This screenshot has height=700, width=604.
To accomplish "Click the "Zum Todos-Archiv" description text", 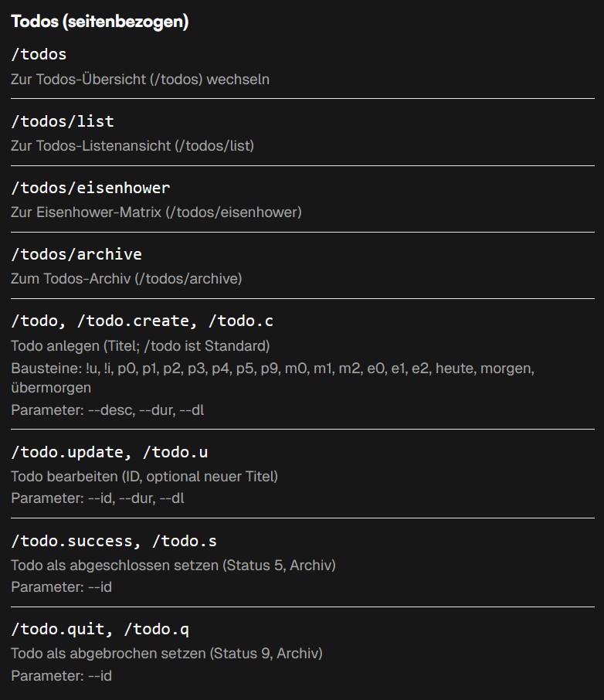I will [x=126, y=278].
